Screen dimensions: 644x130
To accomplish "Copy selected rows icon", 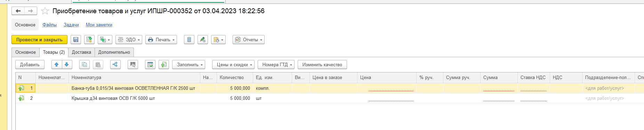I will tap(84, 64).
